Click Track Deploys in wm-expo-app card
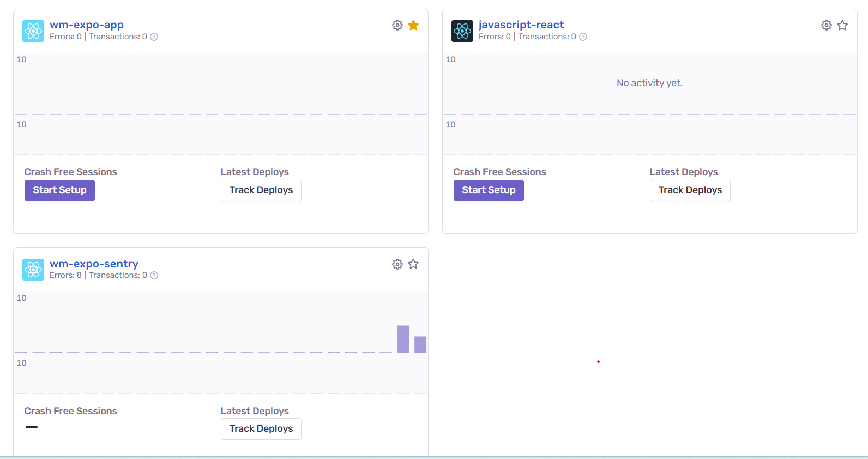 pyautogui.click(x=261, y=190)
